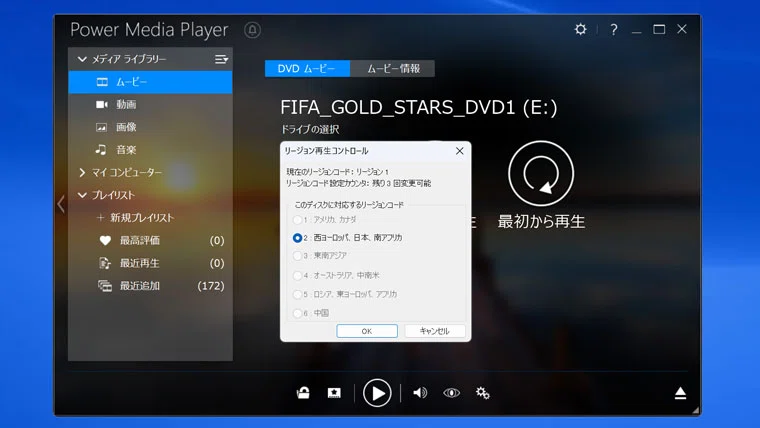Collapse sidebar with left arrow handle

pyautogui.click(x=61, y=204)
